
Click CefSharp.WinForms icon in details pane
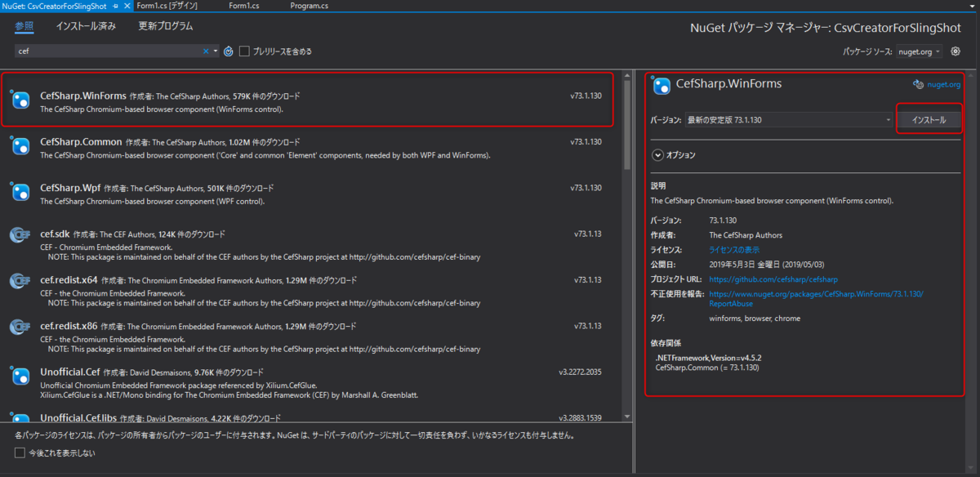point(661,83)
